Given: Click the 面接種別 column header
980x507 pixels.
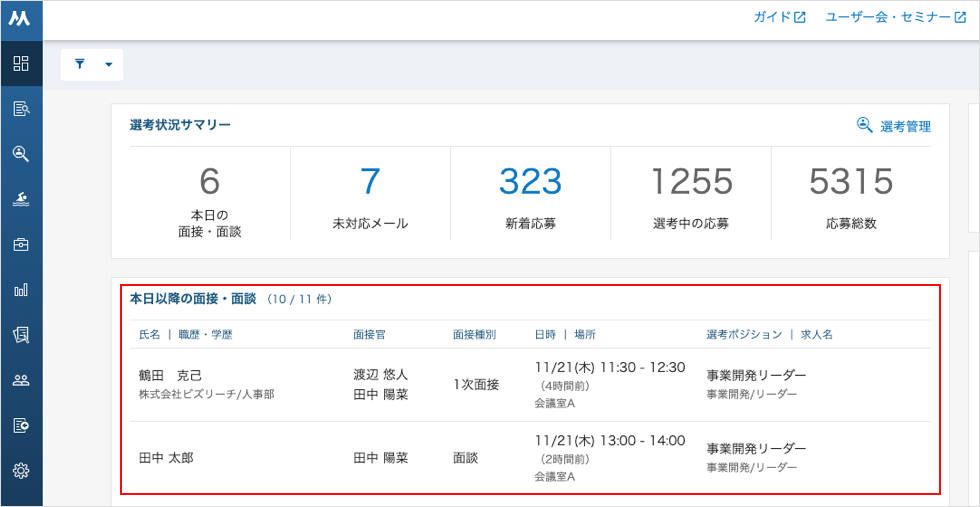Looking at the screenshot, I should coord(474,334).
